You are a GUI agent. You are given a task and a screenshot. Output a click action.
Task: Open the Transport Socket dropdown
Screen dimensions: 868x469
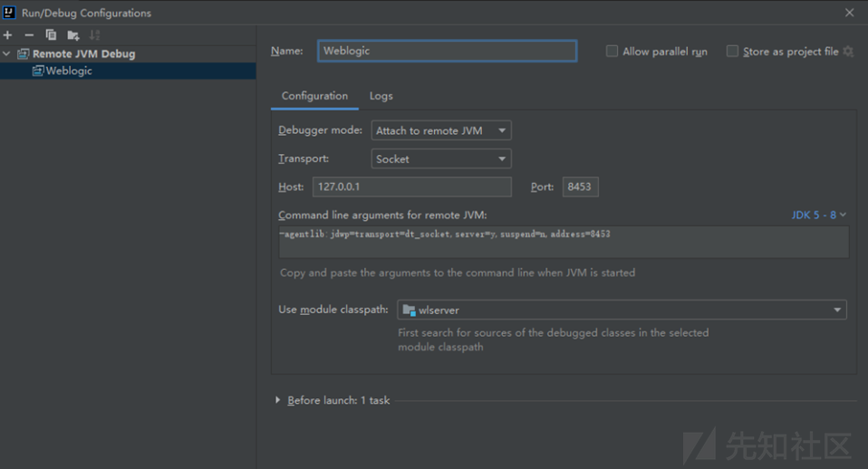click(x=441, y=158)
